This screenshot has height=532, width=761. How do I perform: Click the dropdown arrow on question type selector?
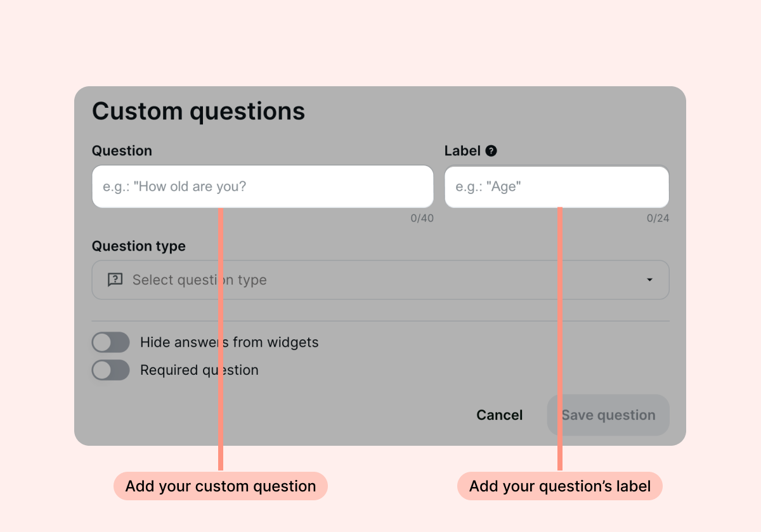(649, 280)
